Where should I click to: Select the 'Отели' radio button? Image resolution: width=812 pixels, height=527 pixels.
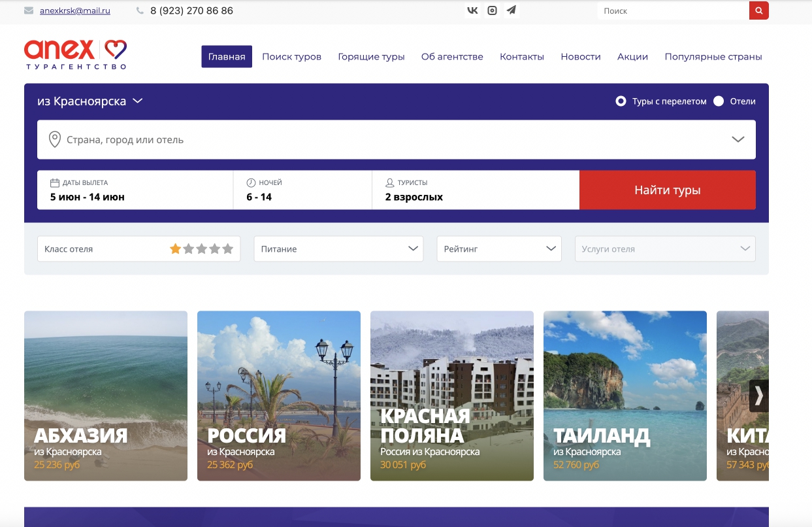[719, 101]
